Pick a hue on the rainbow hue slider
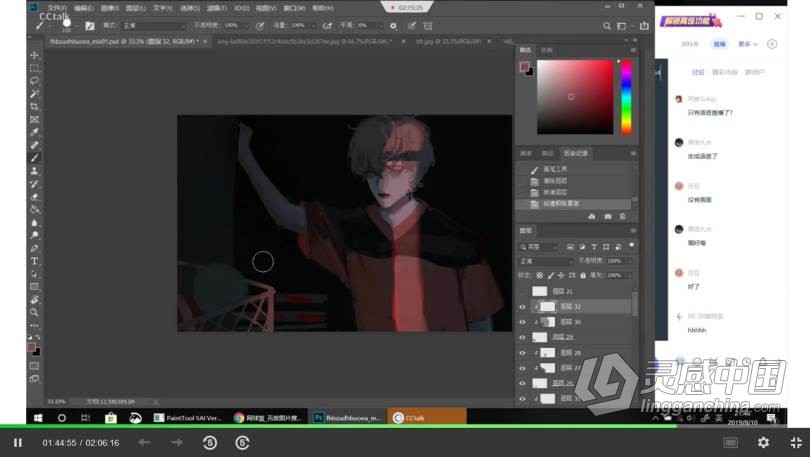This screenshot has width=810, height=457. tap(626, 97)
